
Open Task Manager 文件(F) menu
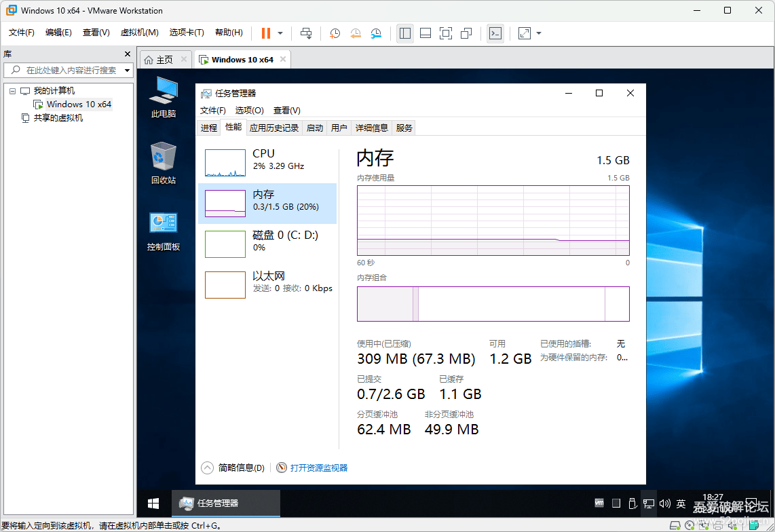coord(212,110)
